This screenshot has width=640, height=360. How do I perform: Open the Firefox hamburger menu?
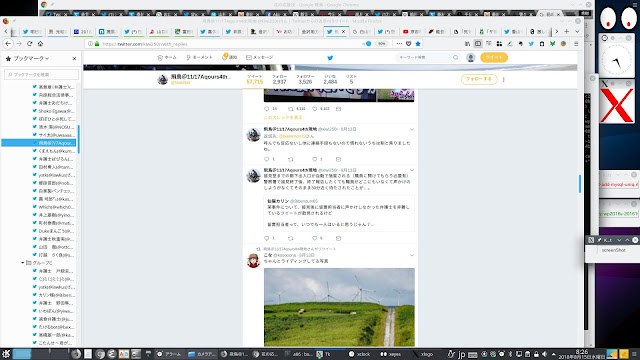(x=576, y=44)
